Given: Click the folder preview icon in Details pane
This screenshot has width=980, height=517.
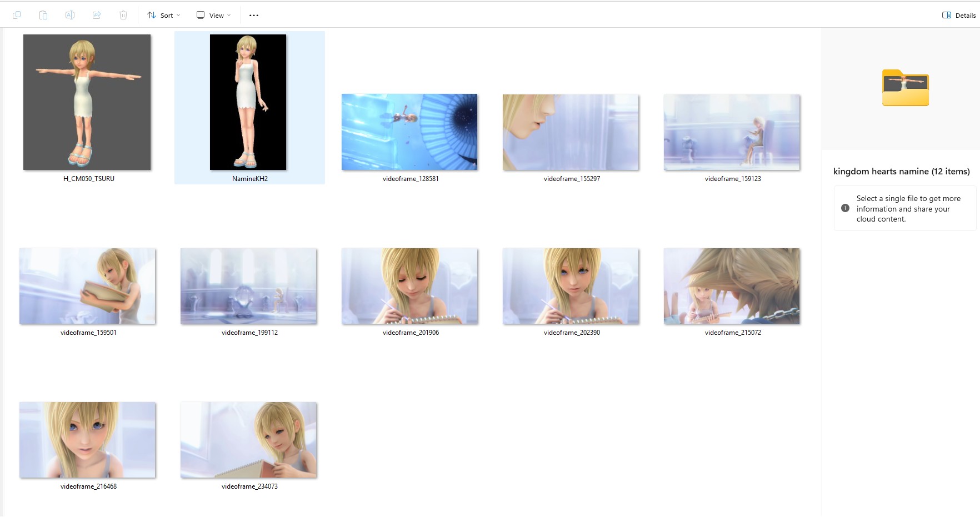Looking at the screenshot, I should [x=906, y=88].
